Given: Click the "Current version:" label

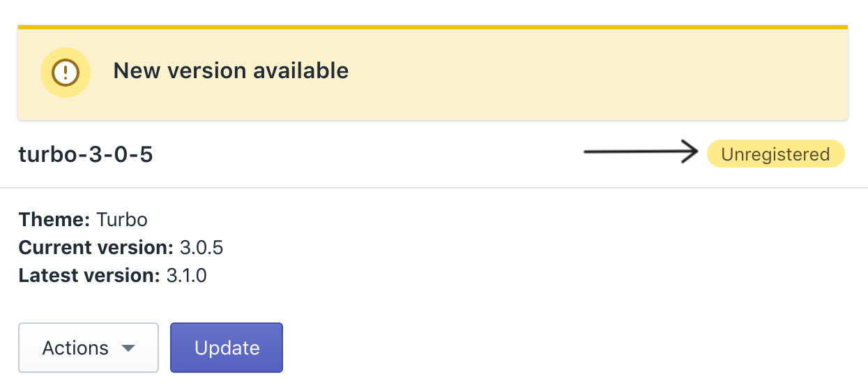Looking at the screenshot, I should point(96,248).
